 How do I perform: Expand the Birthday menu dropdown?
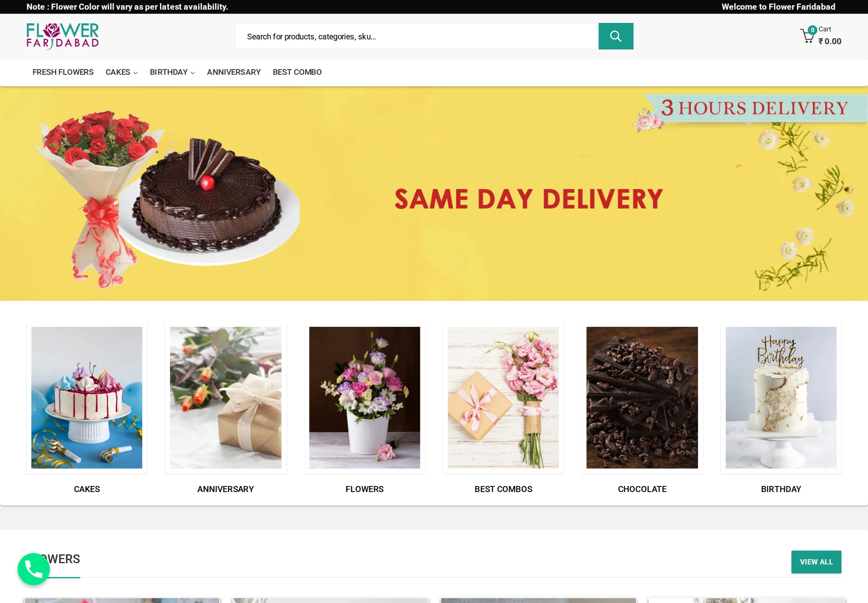[x=172, y=72]
